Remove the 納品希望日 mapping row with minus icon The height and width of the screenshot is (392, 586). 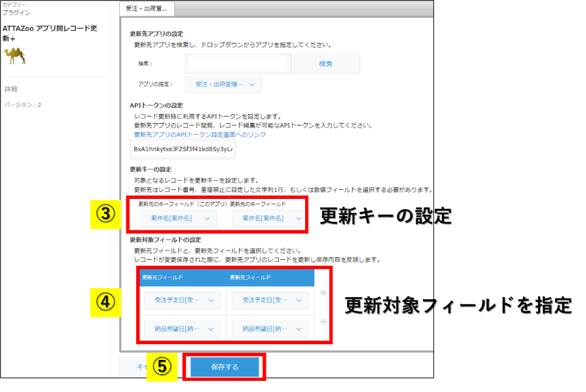click(x=323, y=321)
